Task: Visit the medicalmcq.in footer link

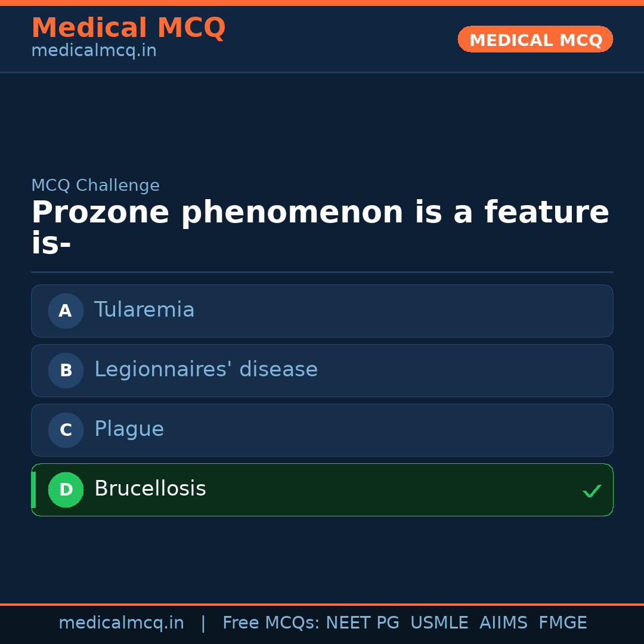Action: tap(122, 623)
